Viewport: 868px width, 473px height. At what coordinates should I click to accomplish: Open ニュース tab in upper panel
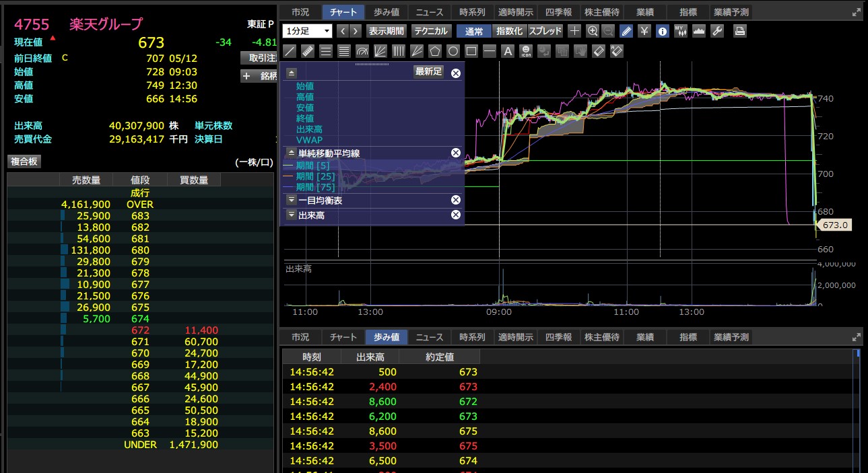(x=430, y=12)
